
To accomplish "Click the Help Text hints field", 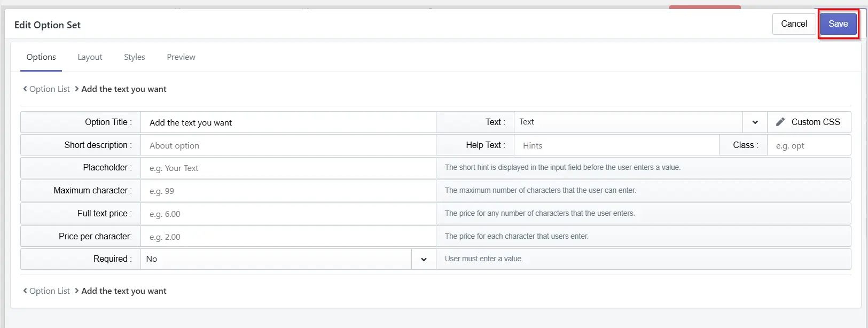I will point(616,145).
